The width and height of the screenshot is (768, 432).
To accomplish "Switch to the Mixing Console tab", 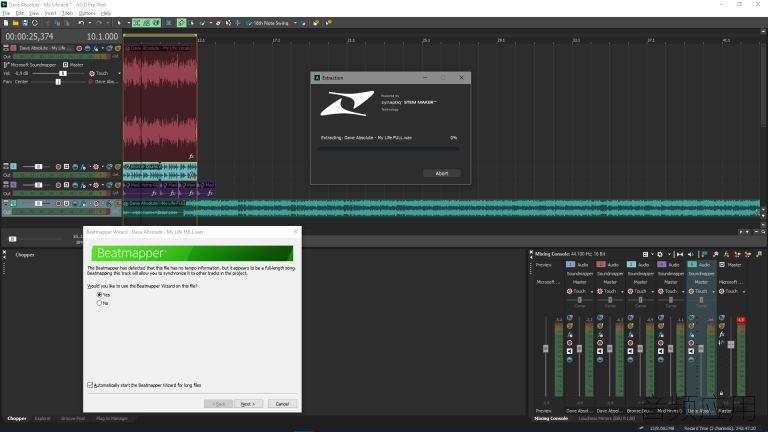I will [551, 418].
